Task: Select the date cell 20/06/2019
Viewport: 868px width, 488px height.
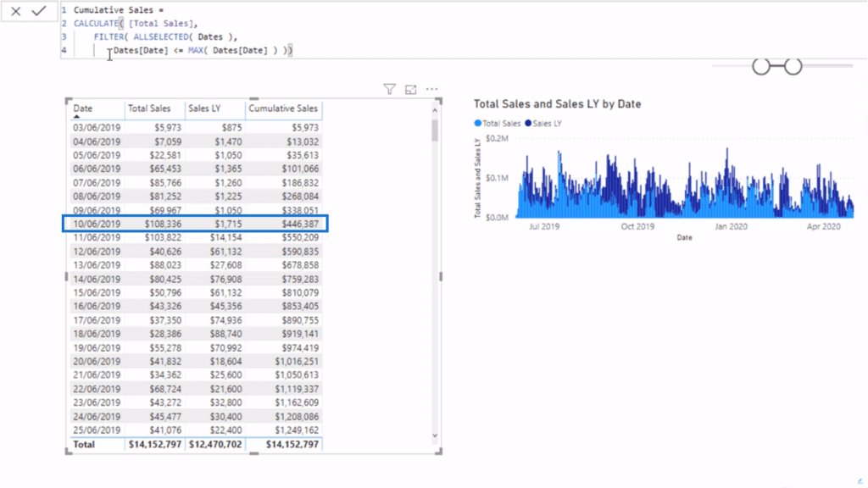Action: point(97,361)
